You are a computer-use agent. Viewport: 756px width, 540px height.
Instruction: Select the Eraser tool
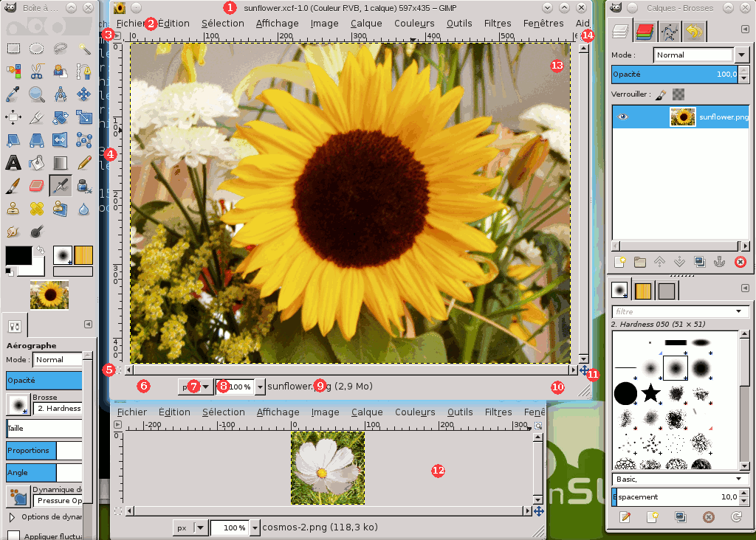(35, 185)
